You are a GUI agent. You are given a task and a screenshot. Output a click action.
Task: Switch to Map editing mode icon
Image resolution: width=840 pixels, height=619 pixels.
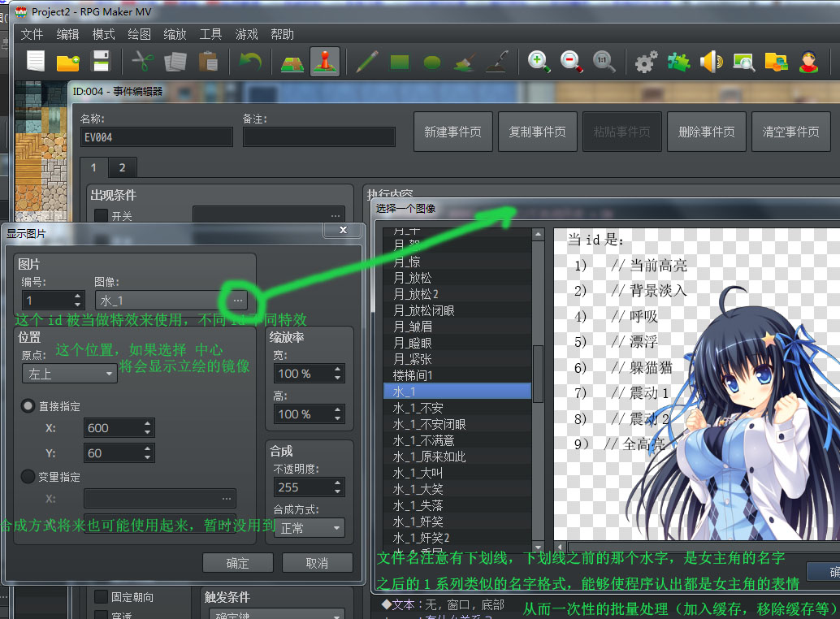click(x=292, y=62)
